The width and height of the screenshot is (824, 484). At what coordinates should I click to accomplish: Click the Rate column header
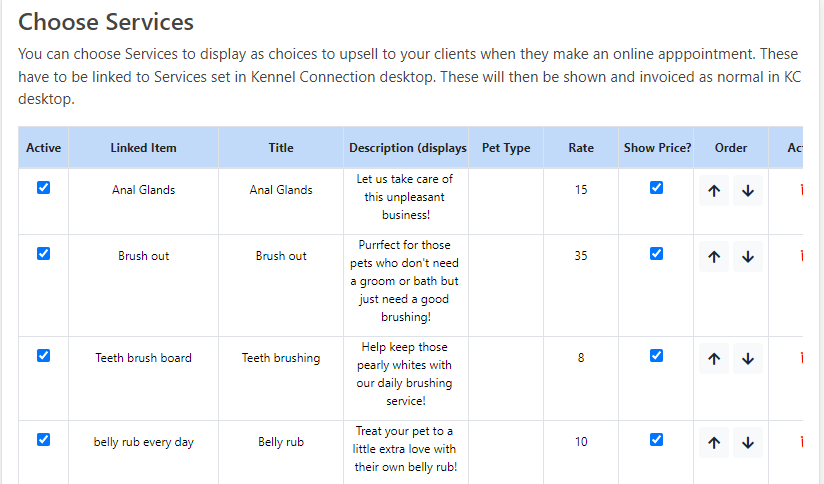(581, 148)
